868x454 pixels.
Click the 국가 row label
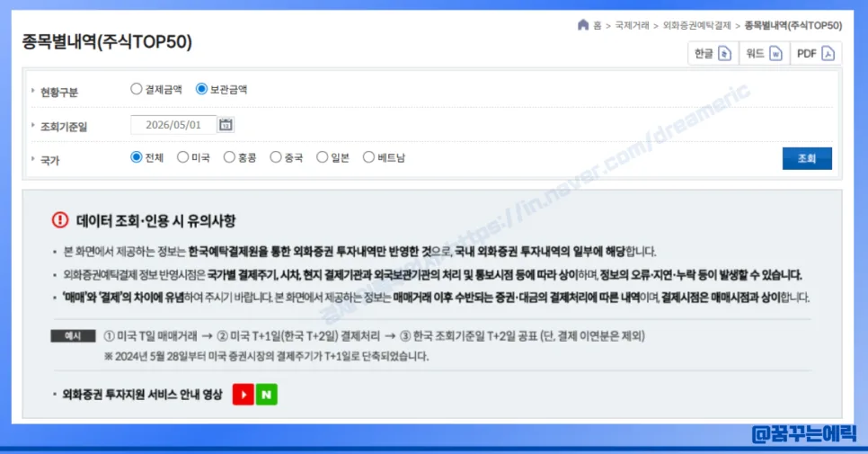click(49, 161)
